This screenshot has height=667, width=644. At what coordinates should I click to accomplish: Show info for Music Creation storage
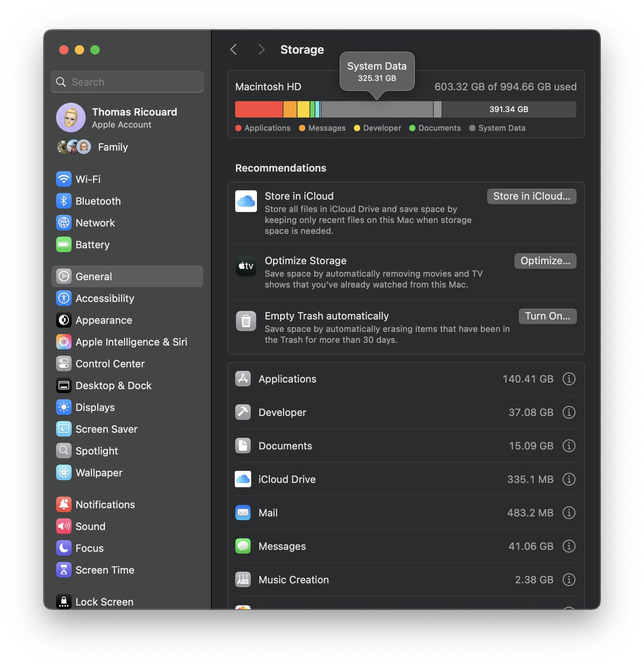click(x=568, y=580)
